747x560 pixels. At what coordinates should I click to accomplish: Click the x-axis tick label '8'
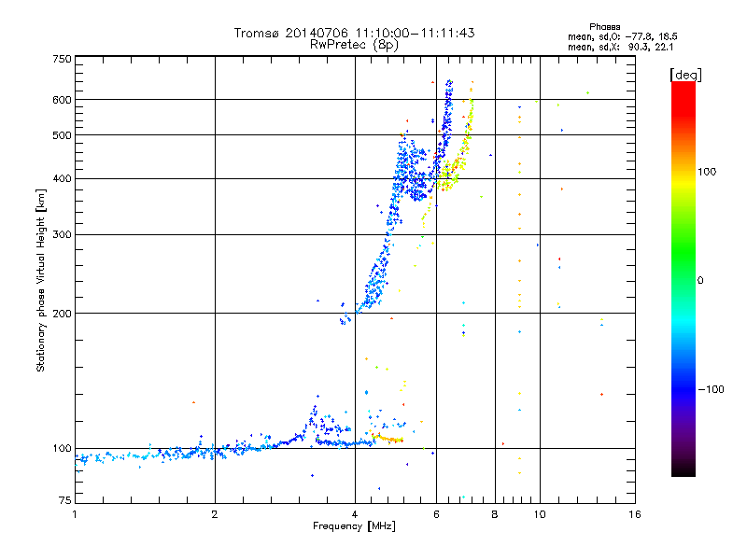pos(495,514)
